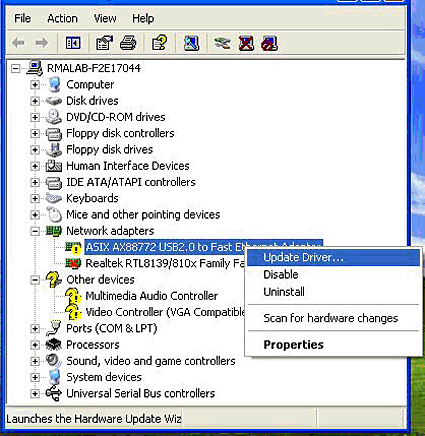Select the Ports (COM & LPT) label
The width and height of the screenshot is (425, 436).
click(112, 328)
